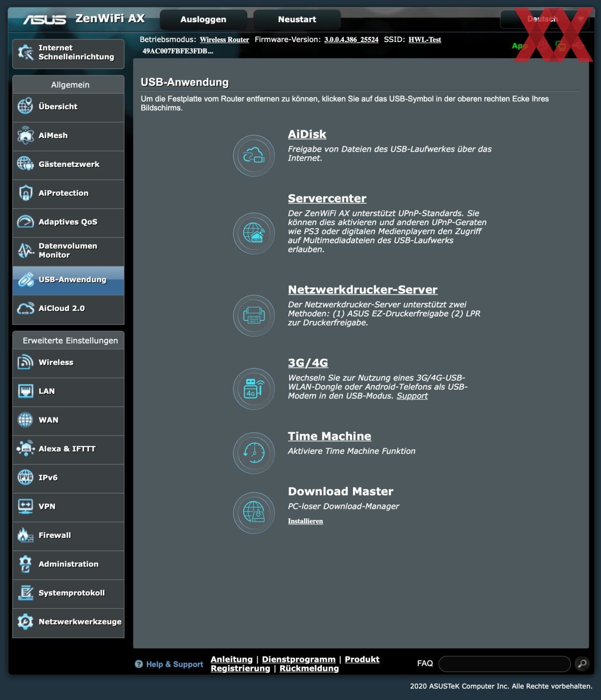Viewport: 601px width, 700px height.
Task: Click the Help & Support question mark icon
Action: point(139,664)
